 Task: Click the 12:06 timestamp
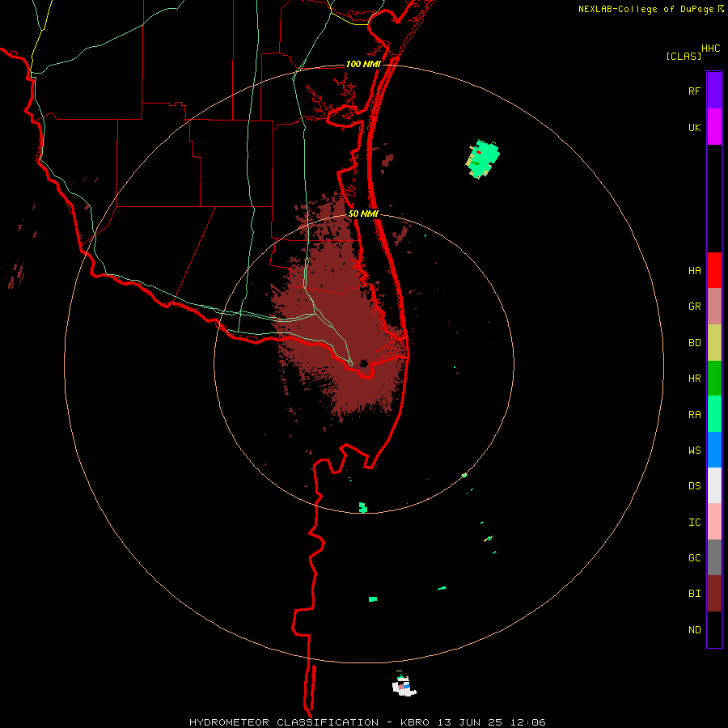tap(528, 722)
